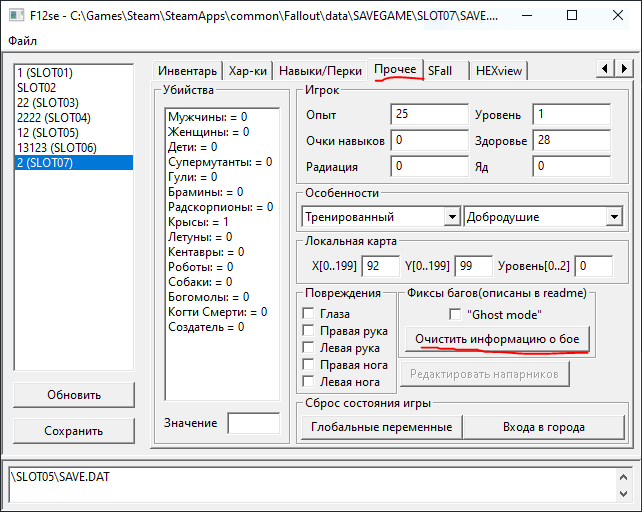Expand the Добродушие trait dropdown
The image size is (642, 512).
tap(614, 217)
